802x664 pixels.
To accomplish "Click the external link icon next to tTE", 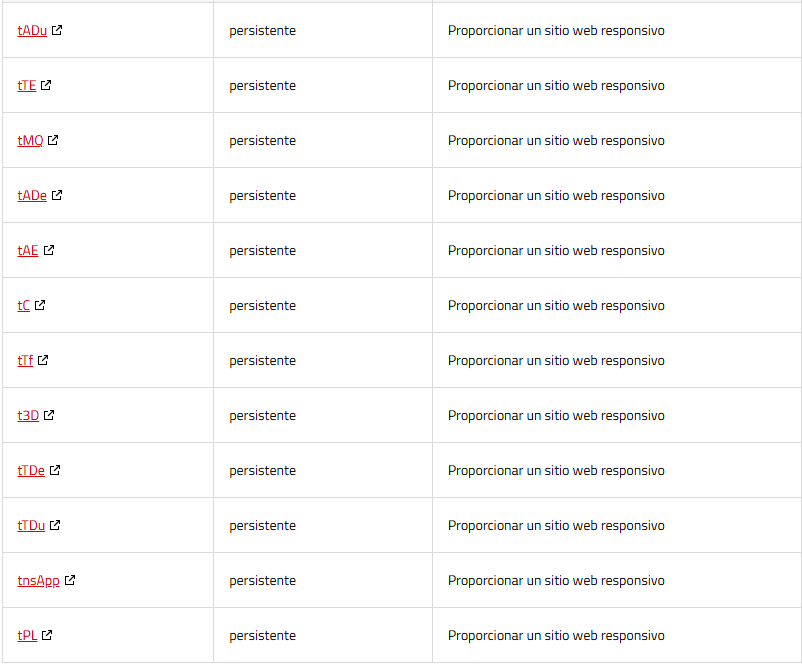I will [46, 85].
